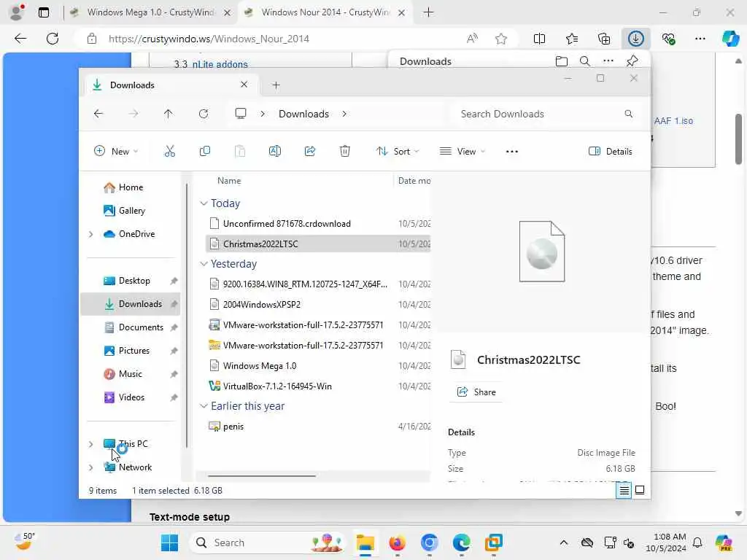Collapse the Yesterday group

tap(204, 264)
